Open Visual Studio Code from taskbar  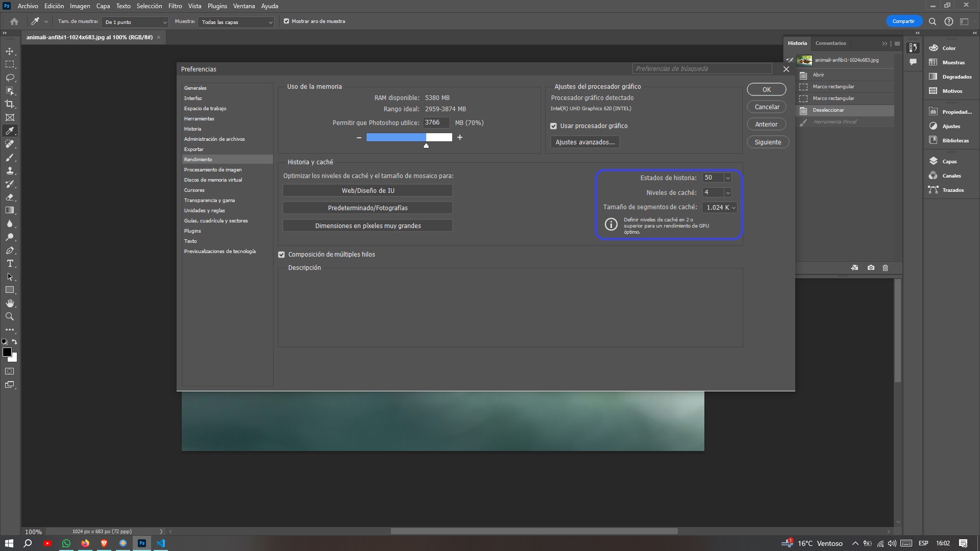point(161,543)
